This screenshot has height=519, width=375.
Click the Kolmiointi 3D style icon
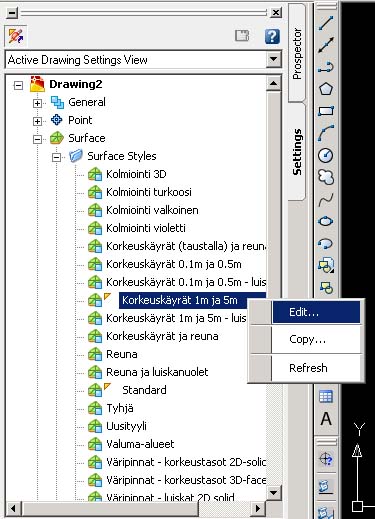(x=95, y=174)
